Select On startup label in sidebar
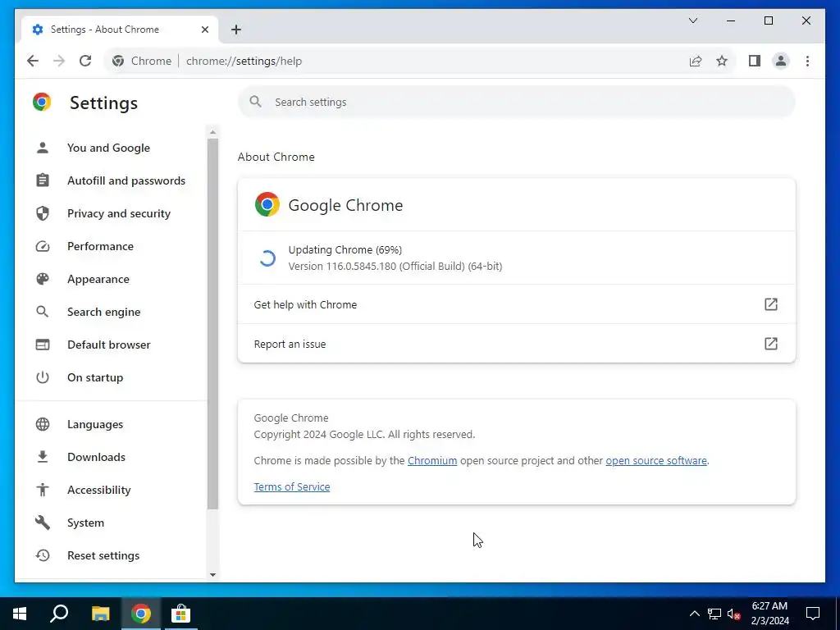This screenshot has height=630, width=840. point(95,377)
